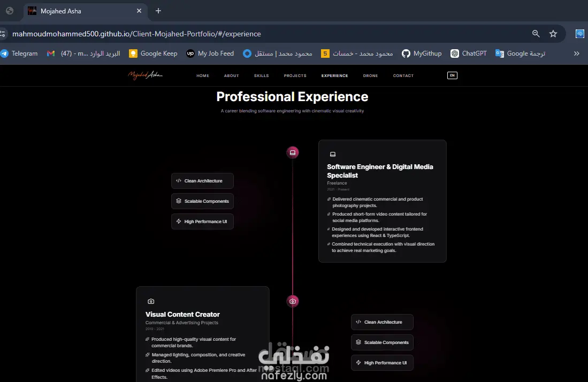Open the MyGithup bookmark
The height and width of the screenshot is (382, 588).
click(422, 54)
